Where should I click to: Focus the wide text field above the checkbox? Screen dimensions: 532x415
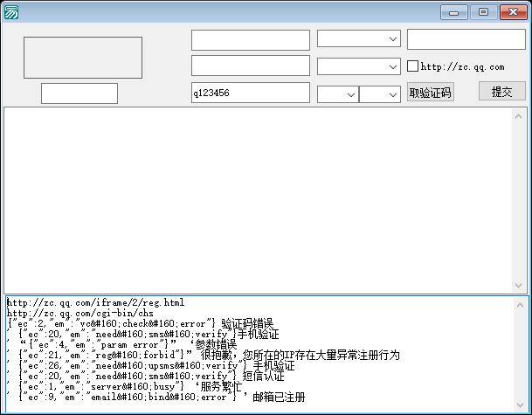466,39
